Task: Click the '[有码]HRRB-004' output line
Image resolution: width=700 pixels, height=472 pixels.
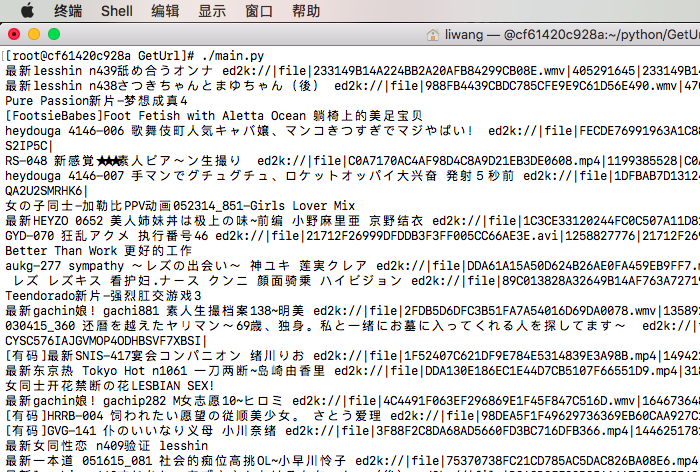Action: pyautogui.click(x=353, y=416)
